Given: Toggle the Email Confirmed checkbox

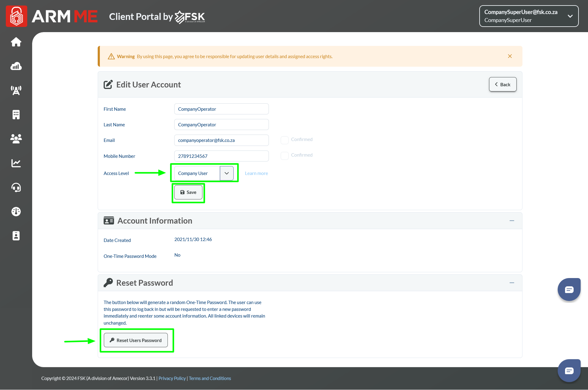Looking at the screenshot, I should pos(285,140).
